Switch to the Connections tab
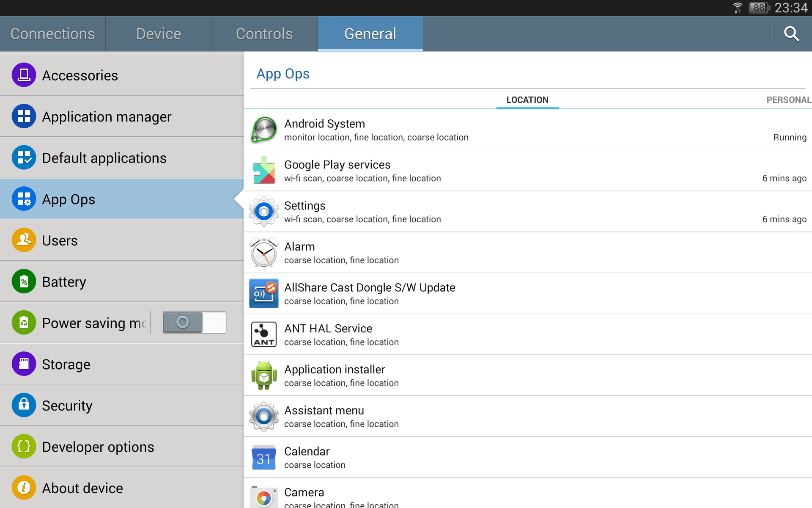 [52, 34]
